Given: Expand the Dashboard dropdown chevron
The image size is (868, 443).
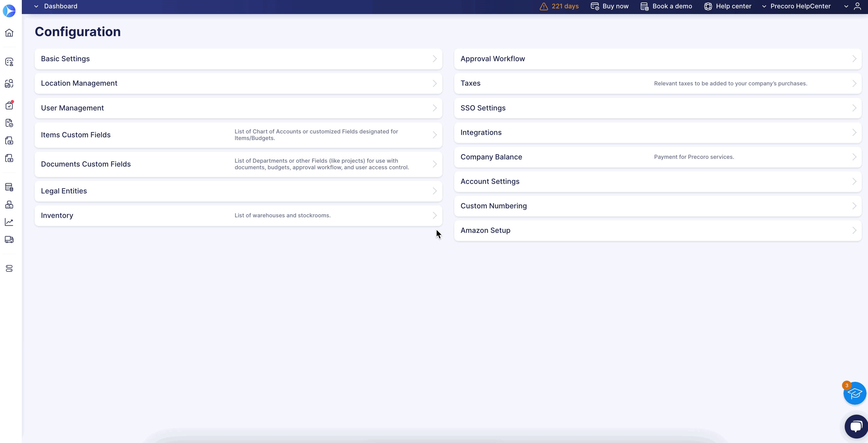Looking at the screenshot, I should click(36, 6).
